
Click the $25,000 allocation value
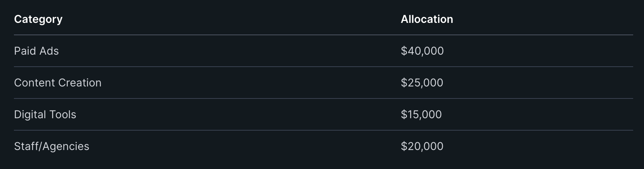pyautogui.click(x=422, y=83)
